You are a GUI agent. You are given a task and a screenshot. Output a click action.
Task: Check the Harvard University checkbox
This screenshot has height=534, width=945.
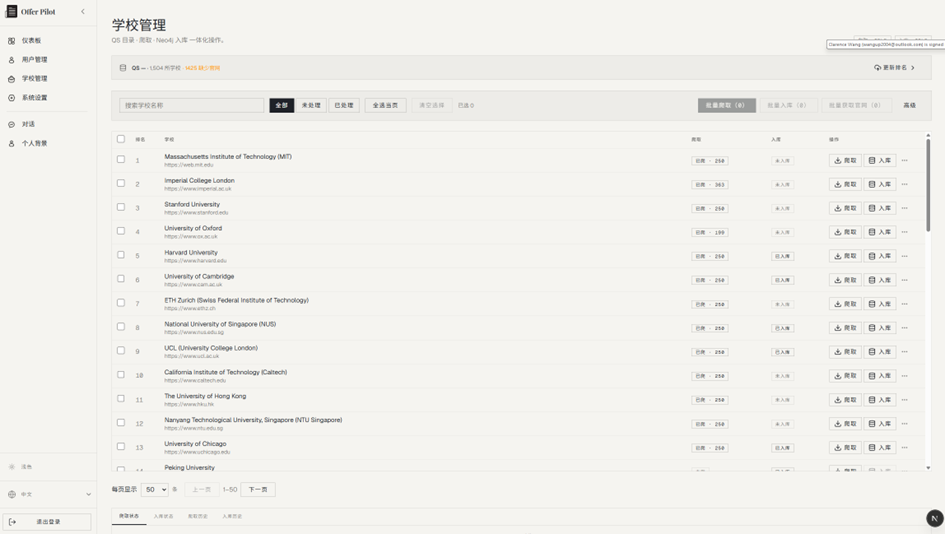(121, 255)
